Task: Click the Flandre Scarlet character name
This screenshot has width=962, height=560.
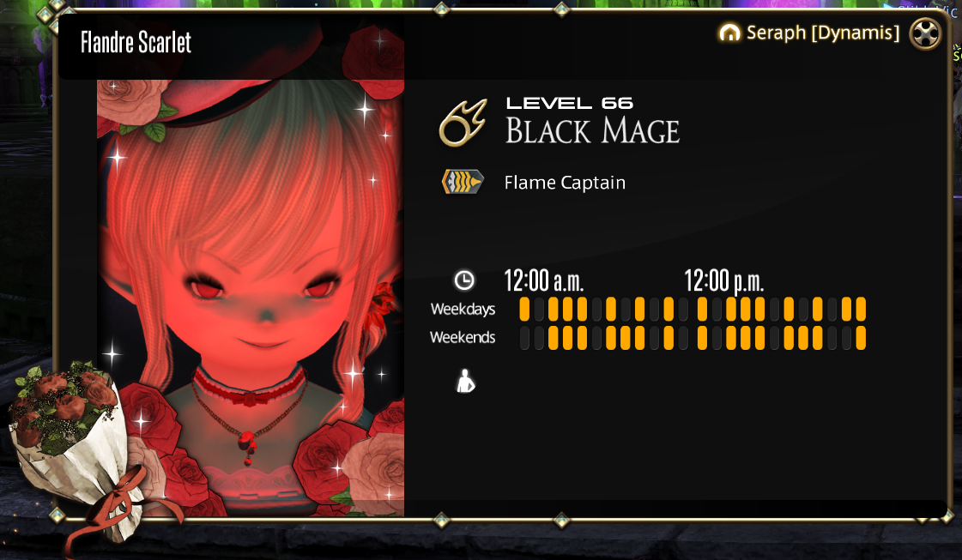Action: coord(136,42)
